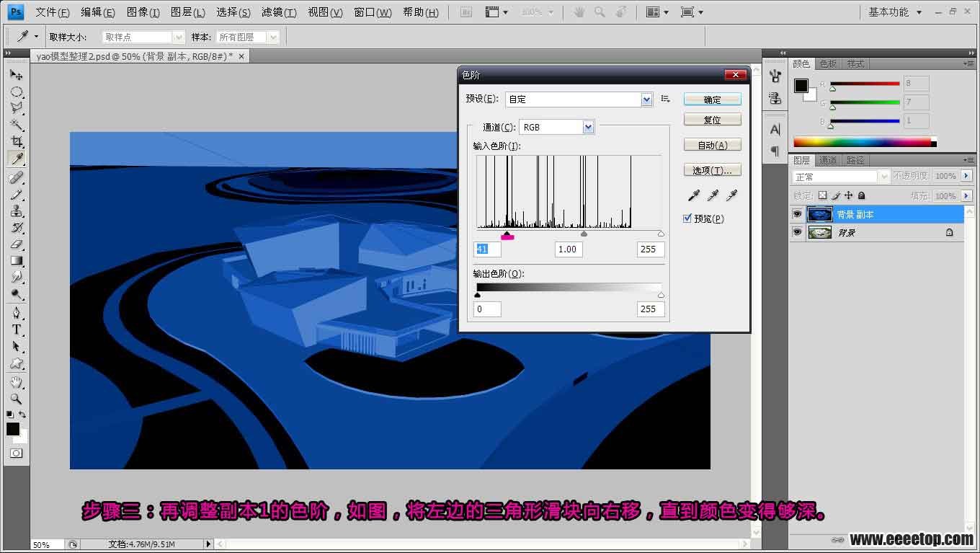The width and height of the screenshot is (980, 553).
Task: Hide the 背景 layer
Action: click(797, 232)
